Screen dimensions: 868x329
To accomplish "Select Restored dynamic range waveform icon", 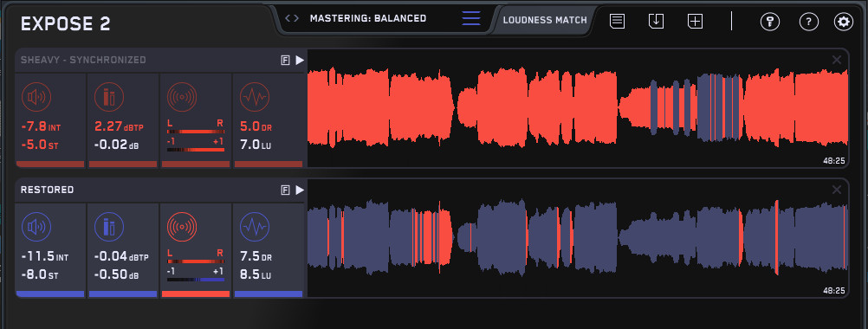I will pos(255,227).
